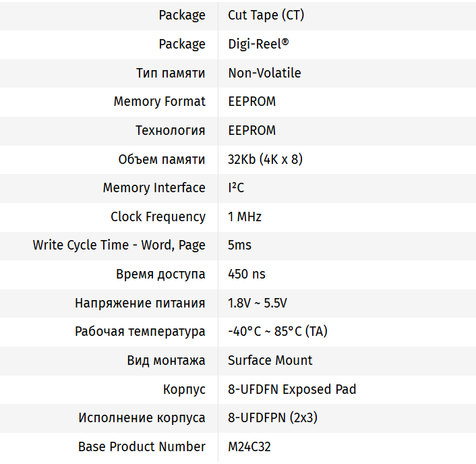Viewport: 476px width, 464px height.
Task: Click the 'Surface Mount' mounting value
Action: (x=270, y=360)
